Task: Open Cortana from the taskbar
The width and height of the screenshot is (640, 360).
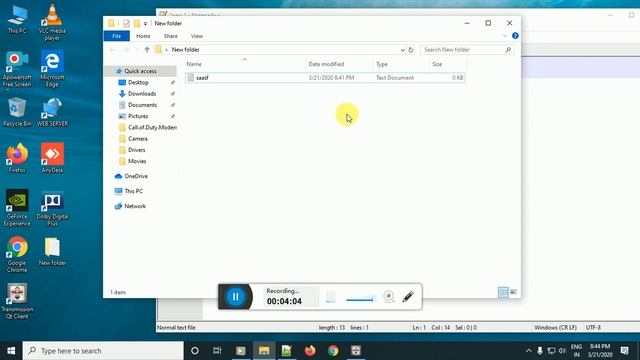Action: coord(195,351)
